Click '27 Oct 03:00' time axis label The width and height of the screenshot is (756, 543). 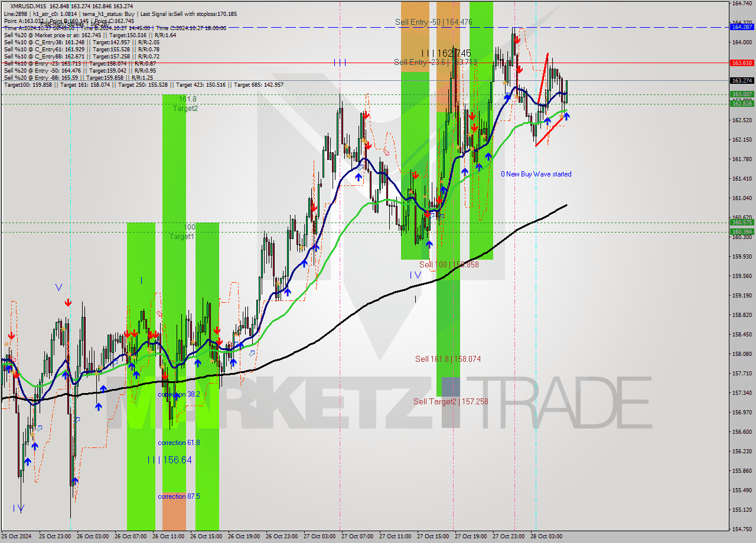[x=320, y=537]
